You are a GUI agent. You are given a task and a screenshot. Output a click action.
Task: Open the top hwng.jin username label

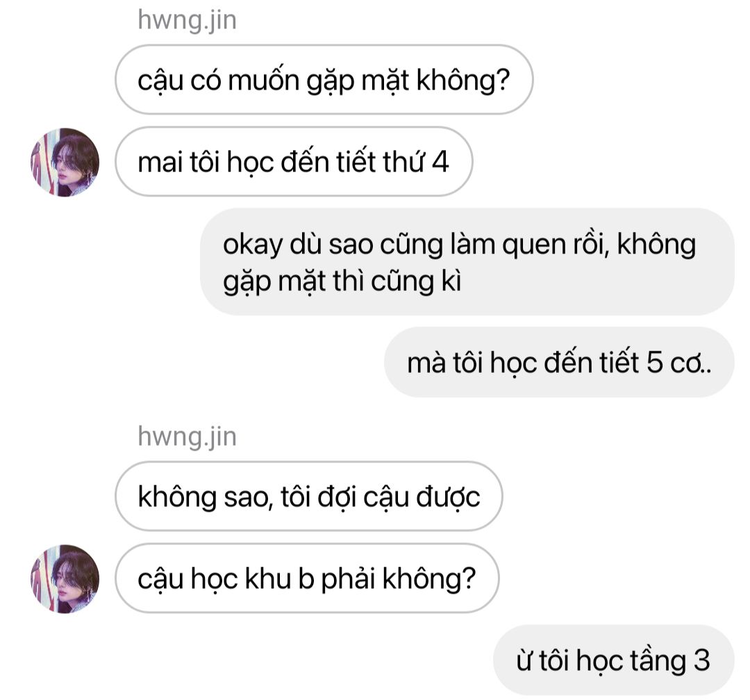tap(187, 21)
